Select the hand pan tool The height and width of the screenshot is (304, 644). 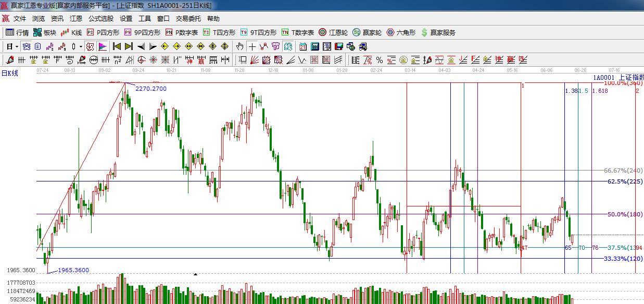[239, 46]
